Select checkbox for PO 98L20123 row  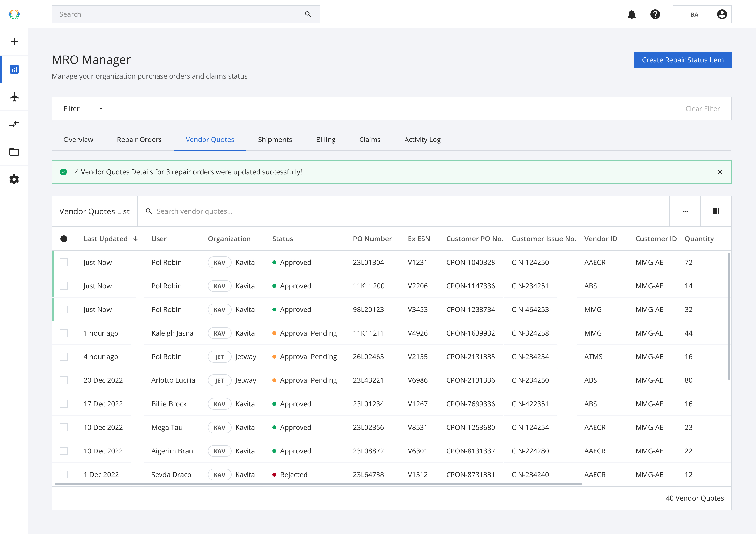[64, 309]
